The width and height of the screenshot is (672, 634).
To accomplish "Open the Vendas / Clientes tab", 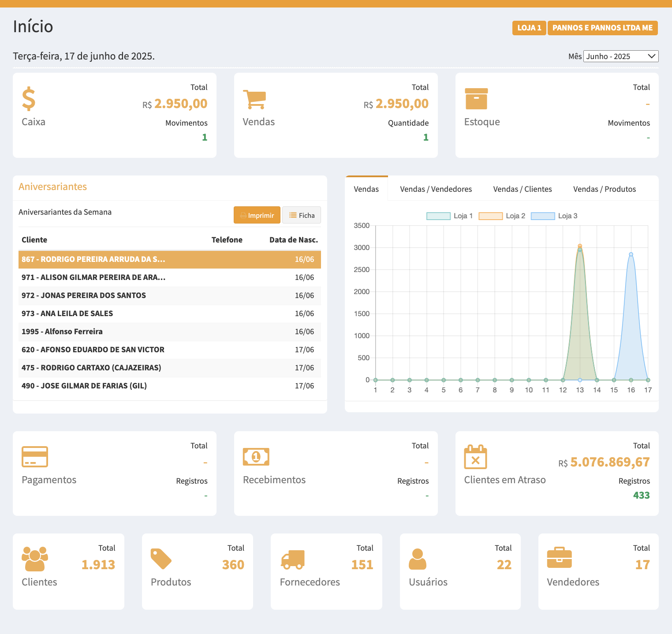I will (x=522, y=189).
